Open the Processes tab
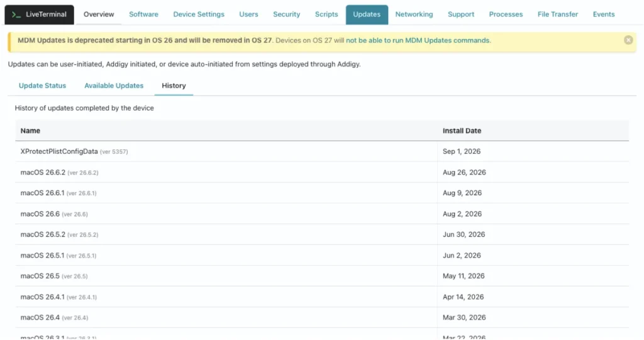The image size is (644, 340). click(x=506, y=14)
